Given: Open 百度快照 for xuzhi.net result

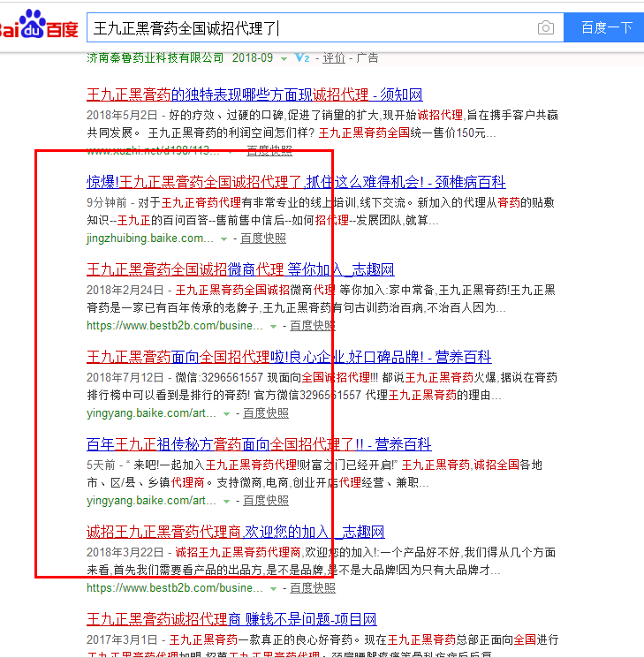Looking at the screenshot, I should coord(269,150).
